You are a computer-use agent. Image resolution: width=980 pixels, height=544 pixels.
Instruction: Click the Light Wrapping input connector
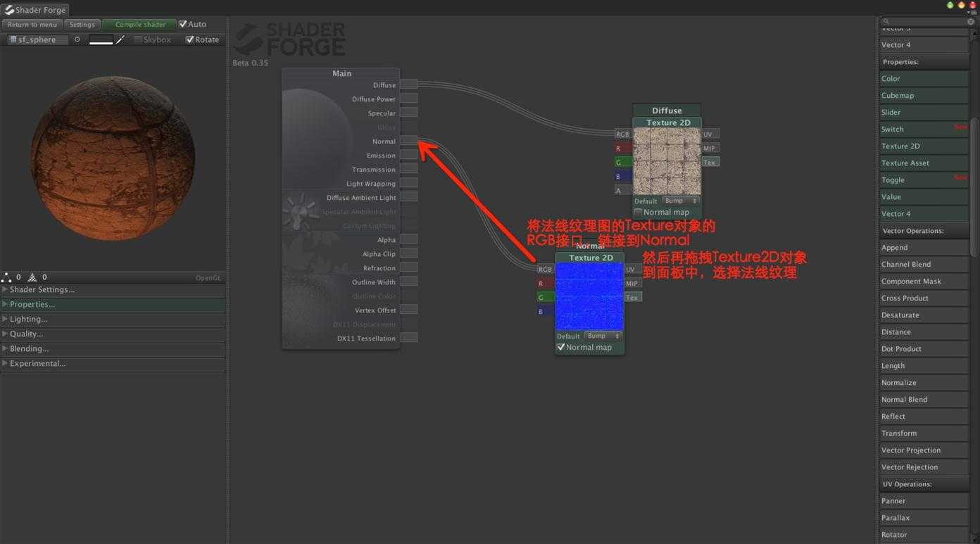(x=408, y=183)
